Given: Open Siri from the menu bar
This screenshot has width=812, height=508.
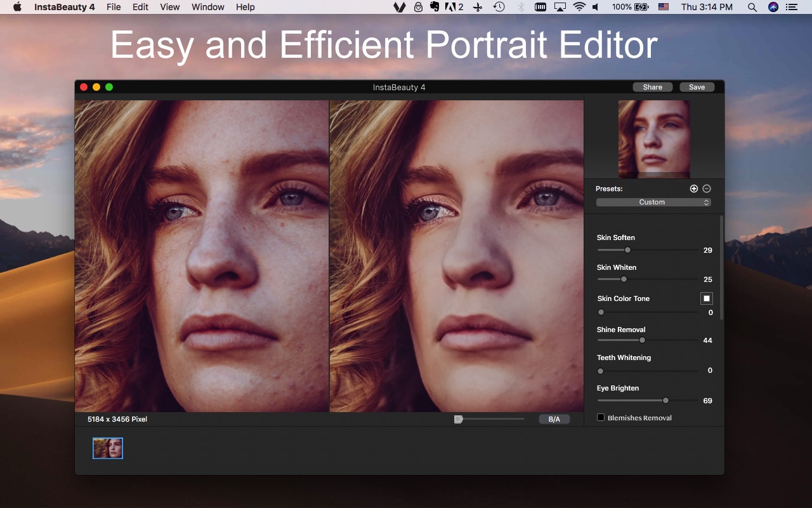Looking at the screenshot, I should click(x=773, y=7).
